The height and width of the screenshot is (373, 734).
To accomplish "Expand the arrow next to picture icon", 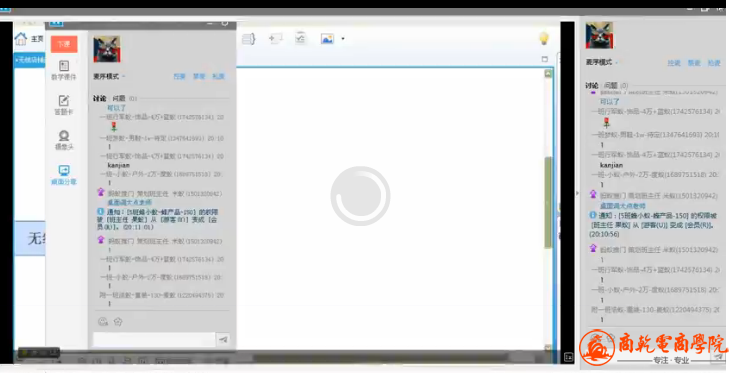I will (x=343, y=39).
